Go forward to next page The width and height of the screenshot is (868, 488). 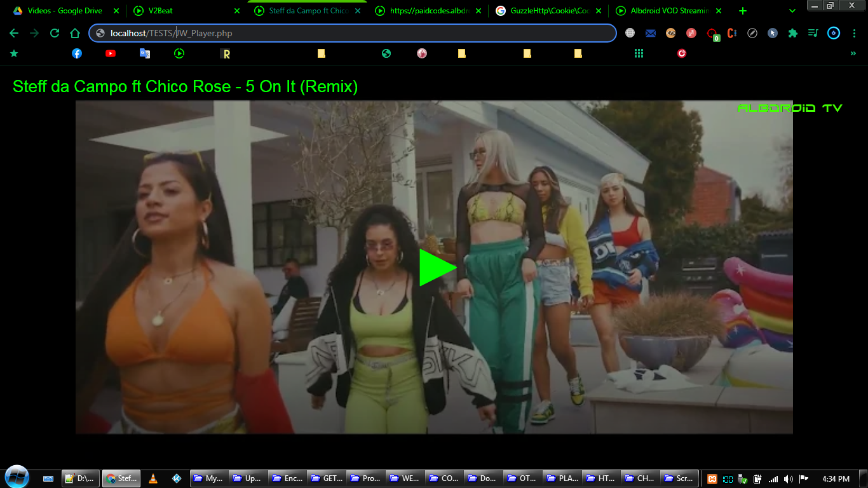34,33
